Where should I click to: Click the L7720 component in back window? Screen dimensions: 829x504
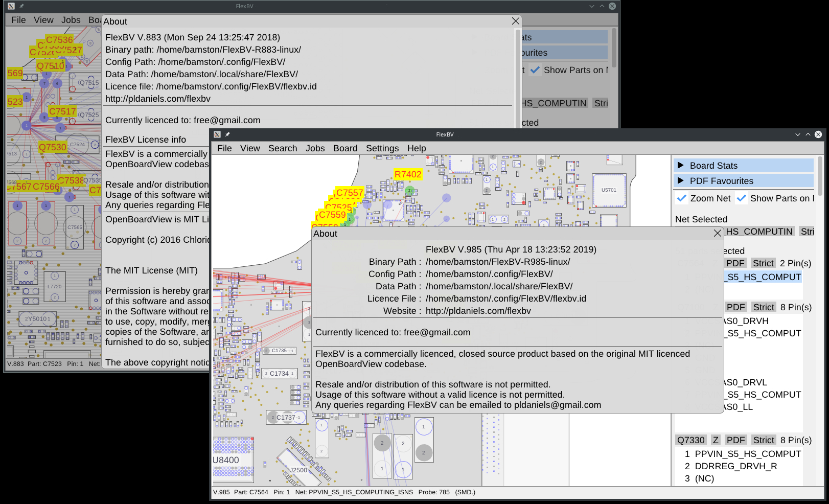pos(55,287)
